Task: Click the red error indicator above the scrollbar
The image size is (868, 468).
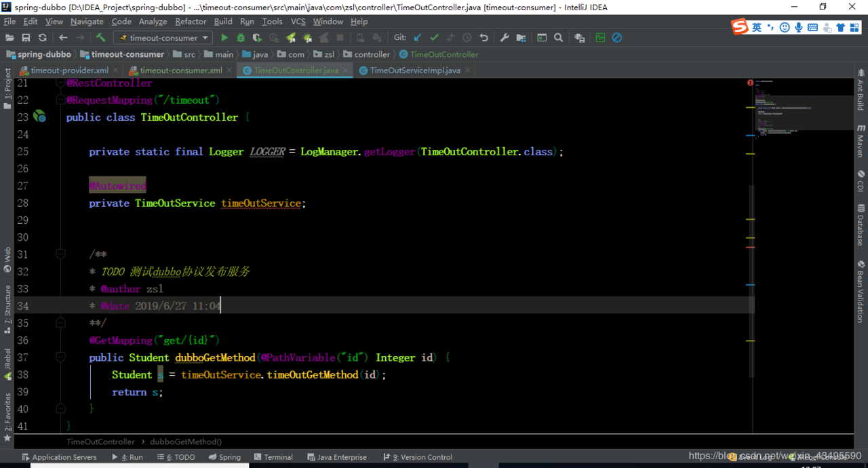Action: (x=750, y=83)
